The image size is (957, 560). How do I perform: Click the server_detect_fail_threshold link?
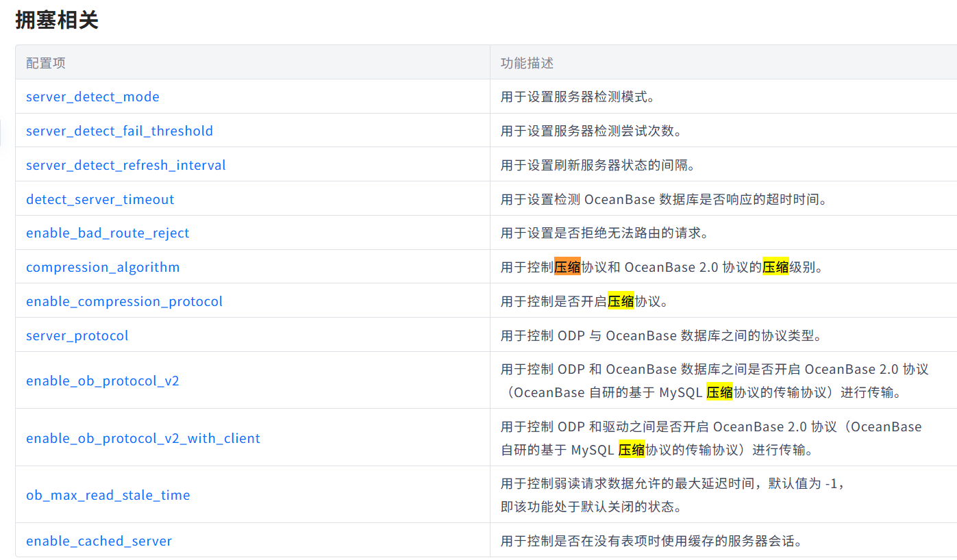[119, 131]
